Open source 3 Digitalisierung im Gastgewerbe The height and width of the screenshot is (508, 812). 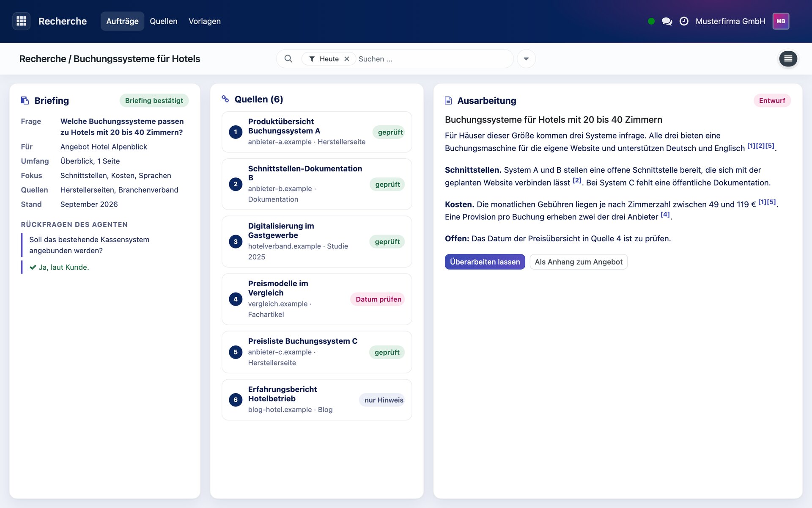coord(317,242)
